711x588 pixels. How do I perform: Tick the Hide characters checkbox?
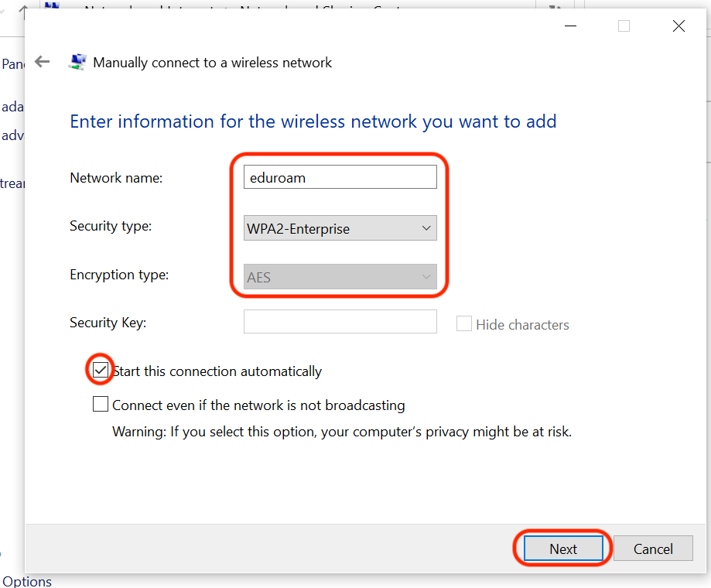[x=464, y=324]
